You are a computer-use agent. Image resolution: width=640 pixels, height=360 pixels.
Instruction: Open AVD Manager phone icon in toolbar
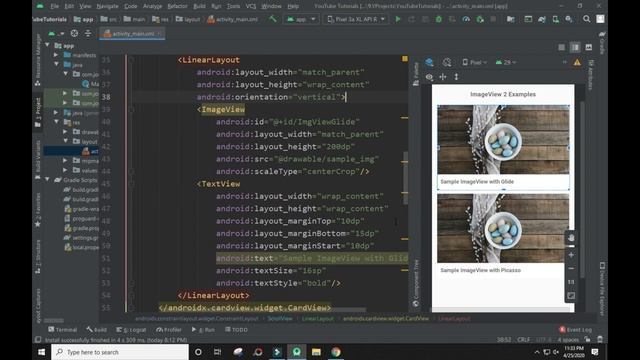[555, 19]
